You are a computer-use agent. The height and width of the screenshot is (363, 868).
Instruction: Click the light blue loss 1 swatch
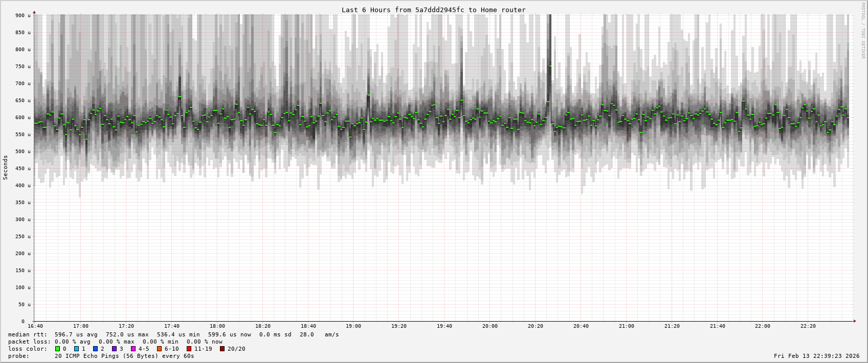click(x=77, y=349)
